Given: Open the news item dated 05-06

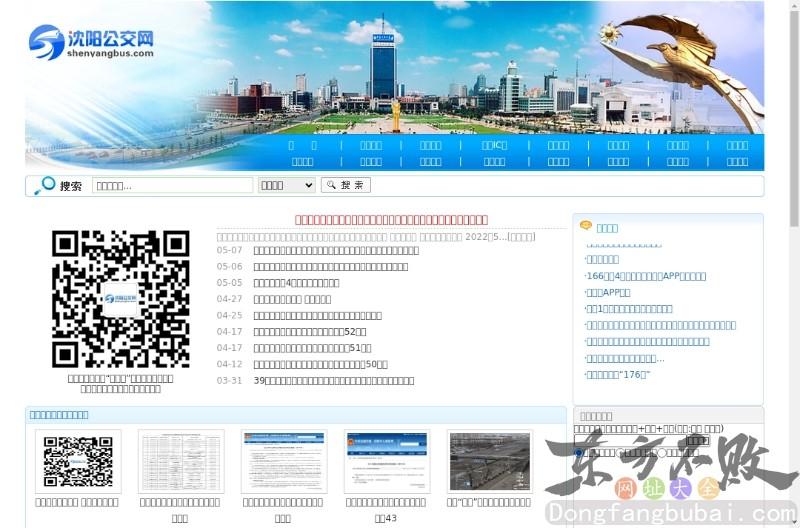Looking at the screenshot, I should tap(331, 267).
